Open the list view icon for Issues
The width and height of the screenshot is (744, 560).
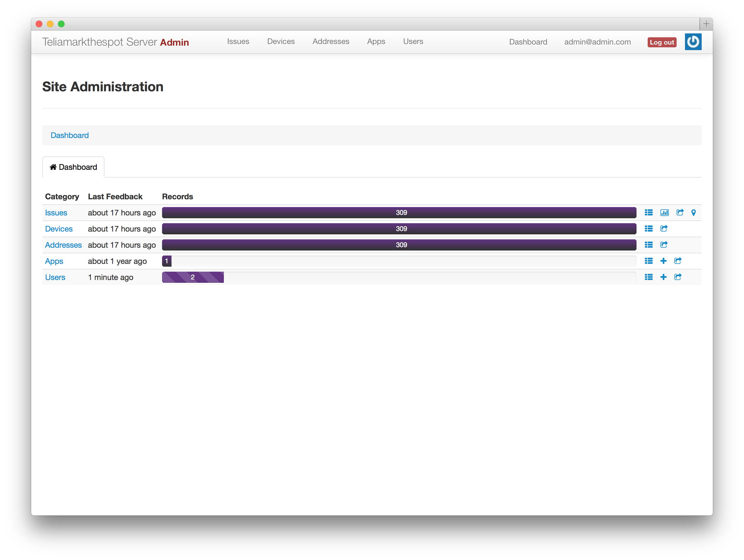(x=648, y=212)
